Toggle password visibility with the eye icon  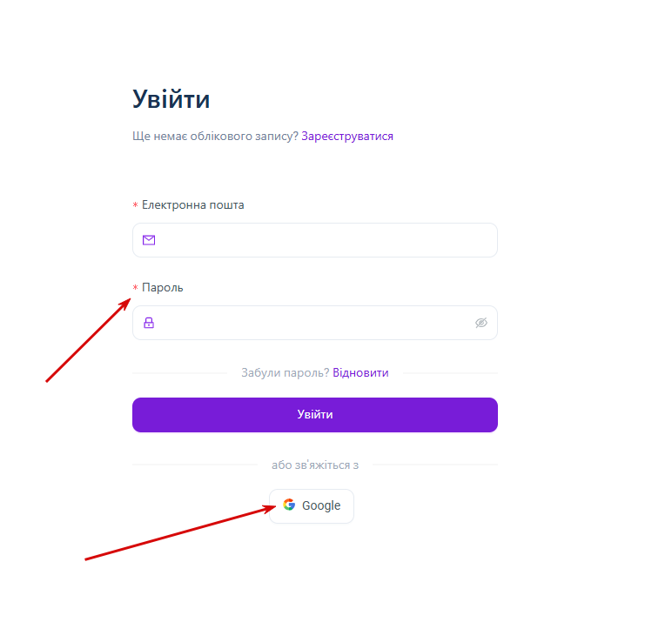(481, 323)
